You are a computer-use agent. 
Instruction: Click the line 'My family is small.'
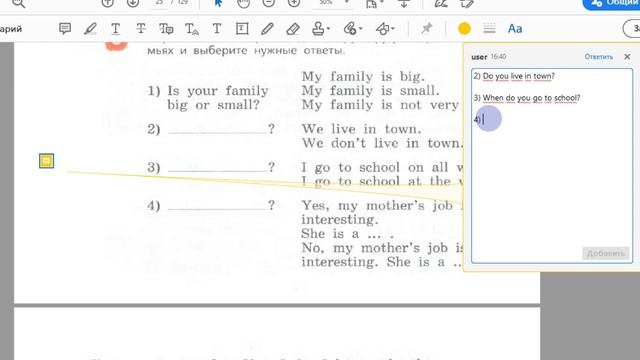click(x=371, y=91)
